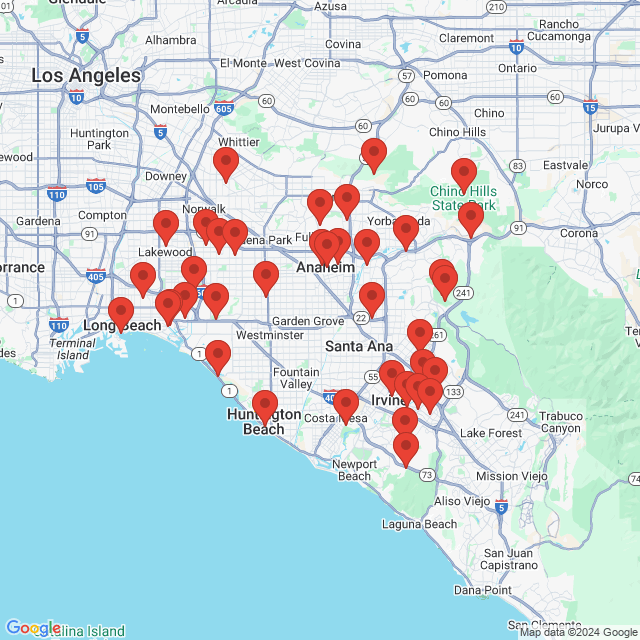Screen dimensions: 640x640
Task: Click the Route 210 shield near Azusa
Action: click(496, 7)
